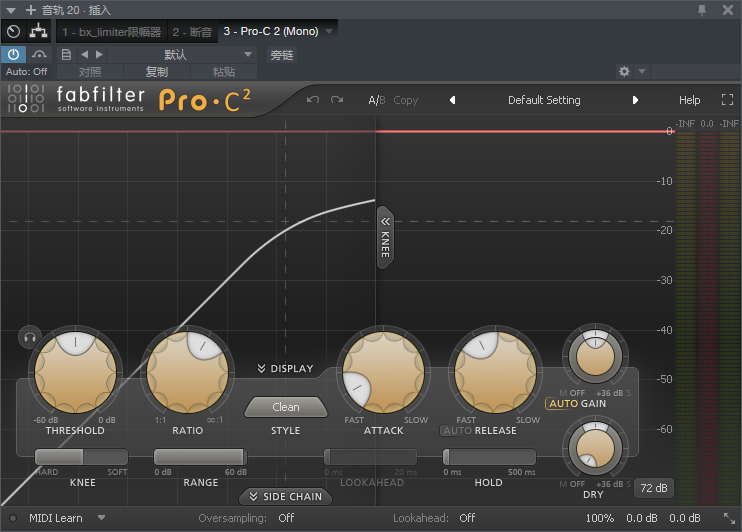Open the insert slot dropdown arrow
Viewport: 742px width, 532px height.
click(329, 31)
